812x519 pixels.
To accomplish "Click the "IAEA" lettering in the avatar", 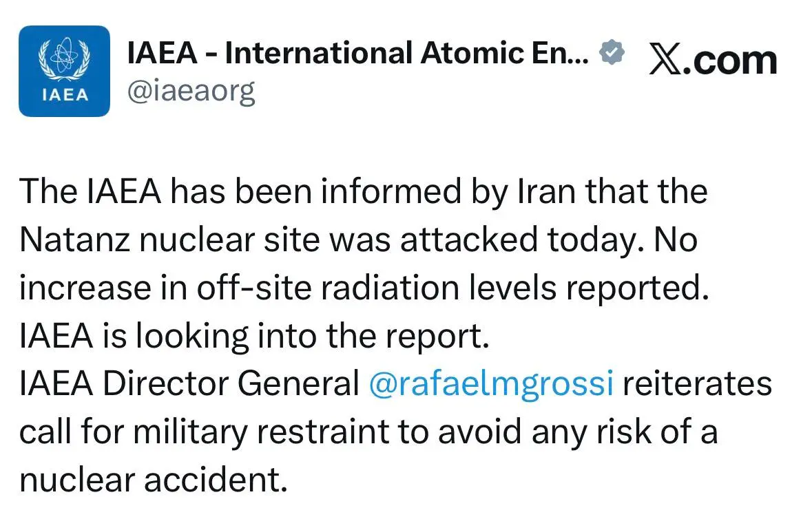I will pos(65,96).
